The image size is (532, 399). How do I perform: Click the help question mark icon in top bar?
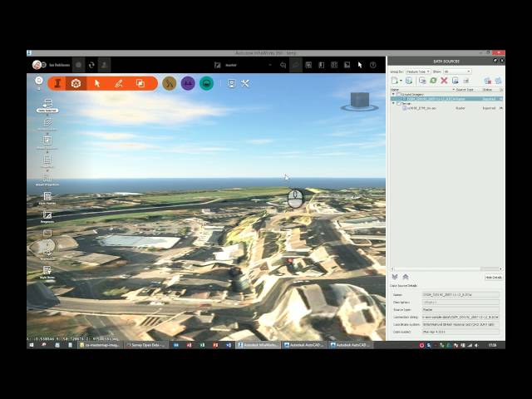[373, 65]
